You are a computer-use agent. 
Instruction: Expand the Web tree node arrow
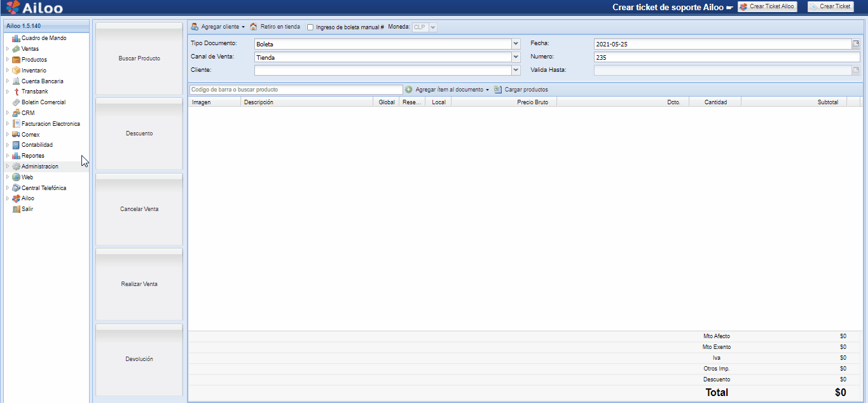[8, 177]
